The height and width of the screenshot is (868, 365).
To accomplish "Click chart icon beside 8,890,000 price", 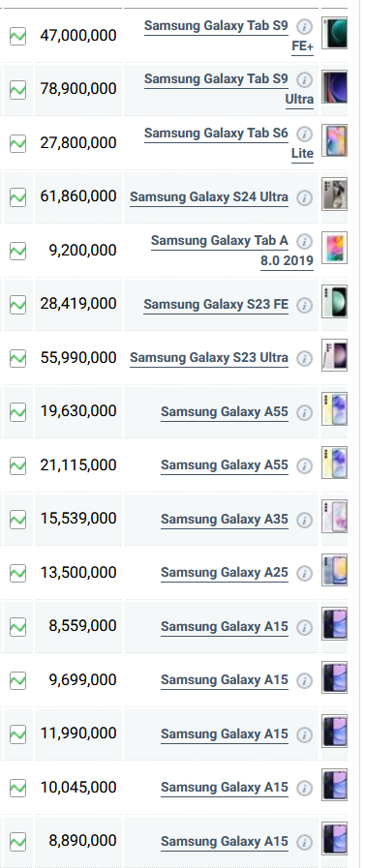I will click(x=17, y=842).
